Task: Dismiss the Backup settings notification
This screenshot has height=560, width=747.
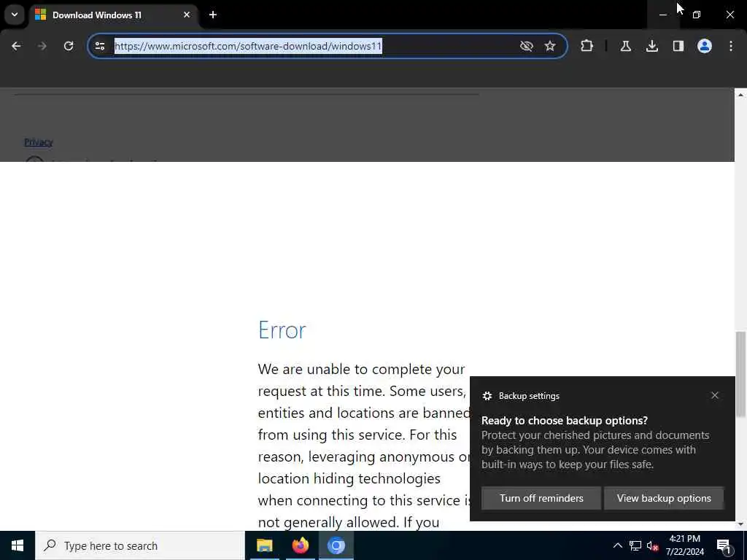Action: tap(715, 395)
